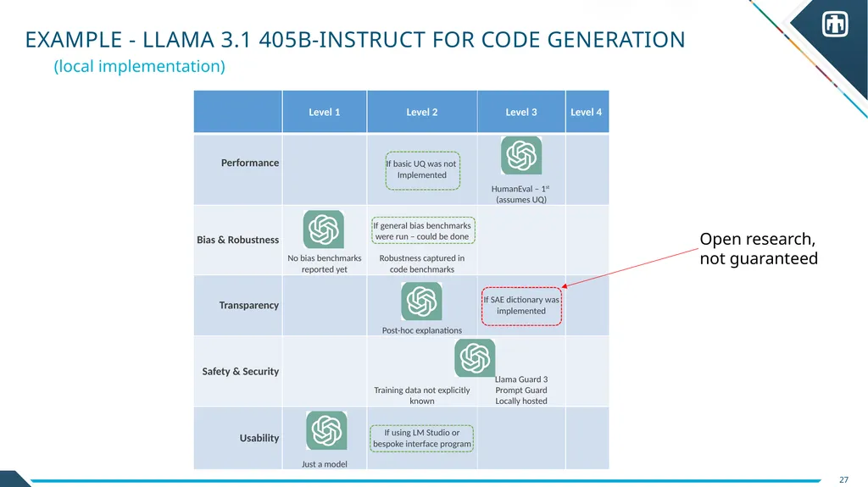The width and height of the screenshot is (868, 487).
Task: Click the 'Post-hoc explanations' caption
Action: [x=422, y=330]
